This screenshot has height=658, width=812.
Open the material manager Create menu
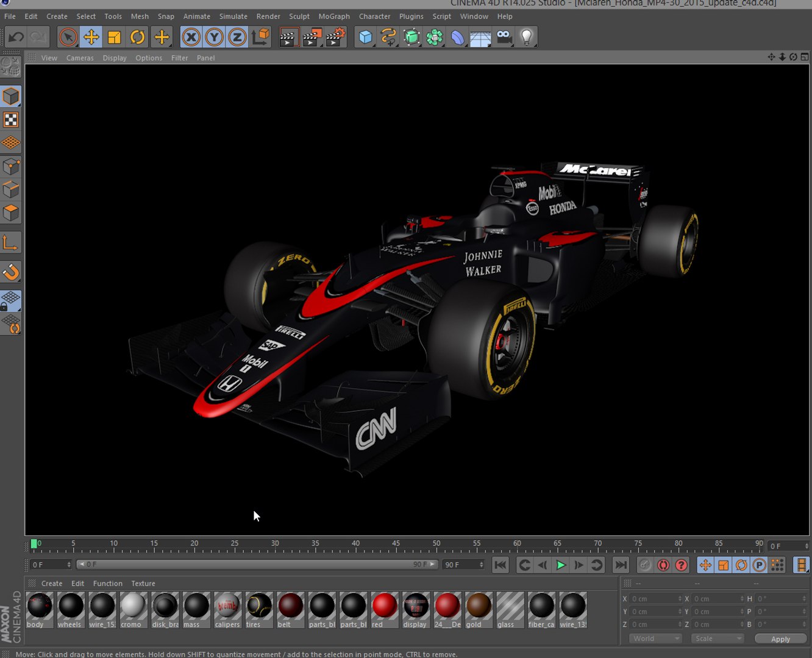click(52, 583)
